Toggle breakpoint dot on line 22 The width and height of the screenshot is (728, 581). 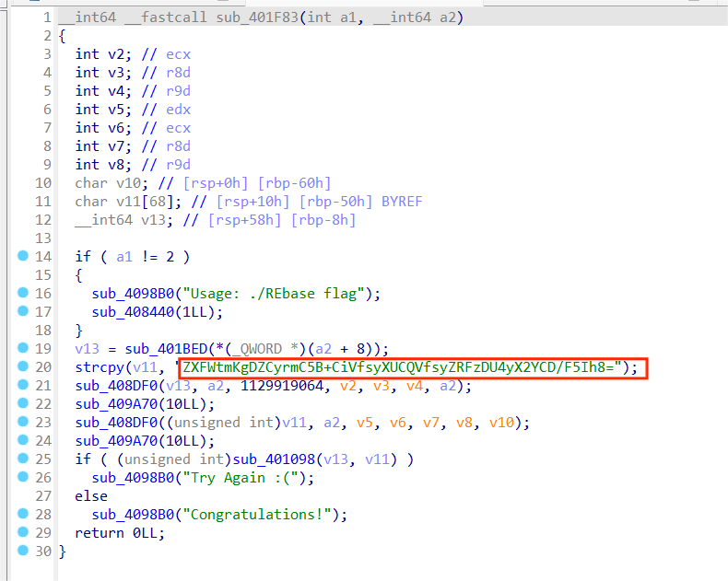click(23, 402)
